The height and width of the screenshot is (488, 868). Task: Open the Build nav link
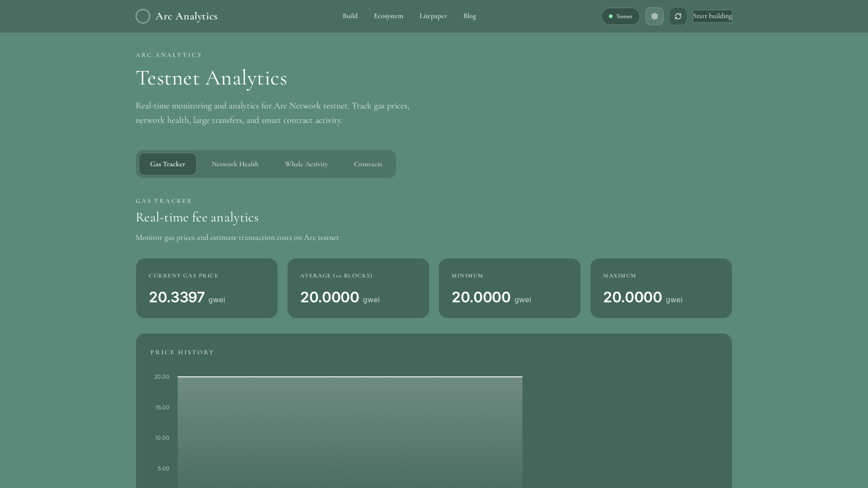point(350,16)
